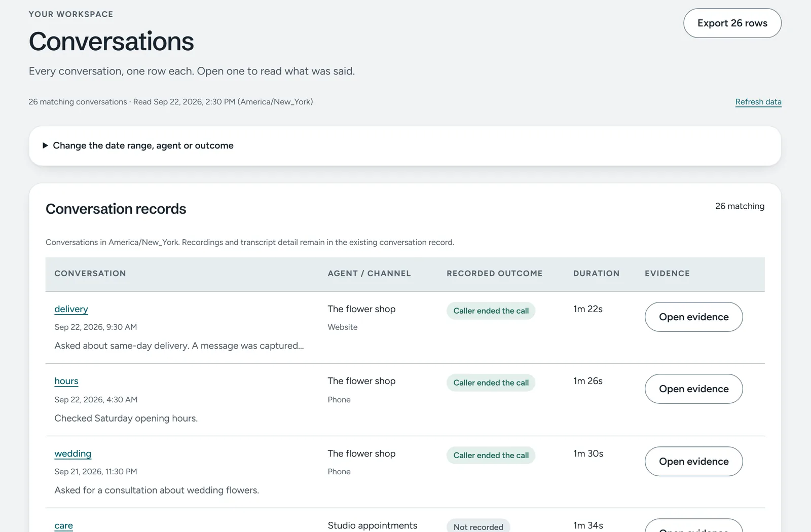Click the CONVERSATION column header
This screenshot has height=532, width=811.
pos(90,274)
